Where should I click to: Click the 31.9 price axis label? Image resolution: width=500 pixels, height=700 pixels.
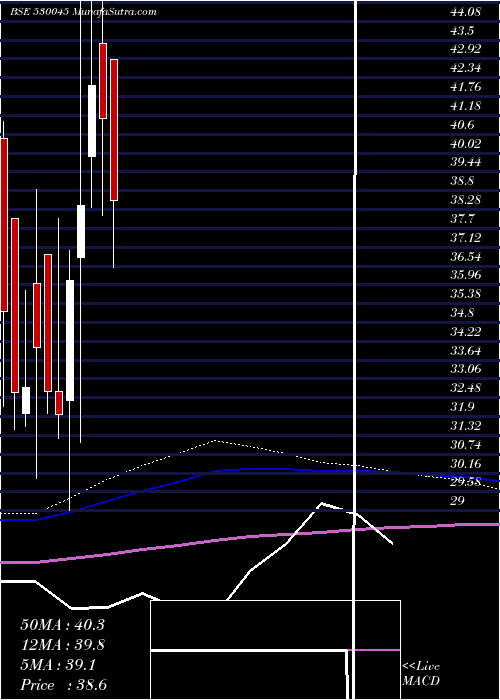(462, 407)
